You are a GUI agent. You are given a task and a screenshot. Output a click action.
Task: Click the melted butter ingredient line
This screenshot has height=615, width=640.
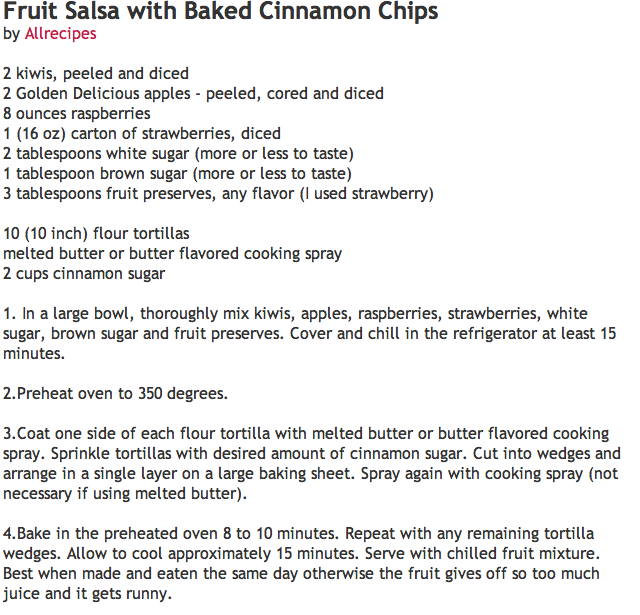pyautogui.click(x=172, y=253)
